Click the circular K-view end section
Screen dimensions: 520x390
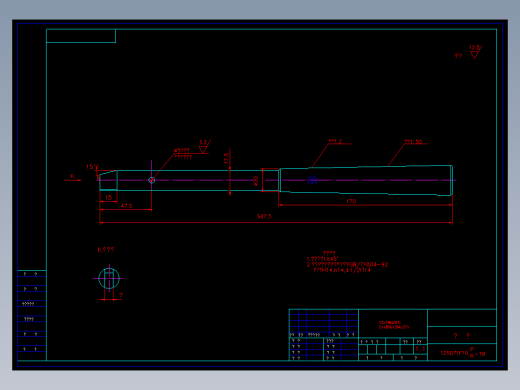click(109, 278)
